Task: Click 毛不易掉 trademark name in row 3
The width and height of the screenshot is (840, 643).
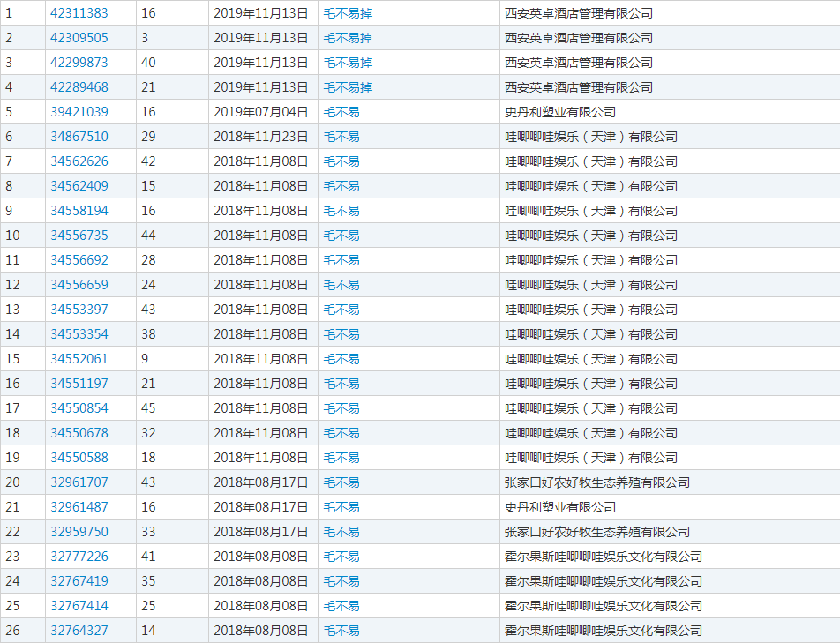Action: 349,62
